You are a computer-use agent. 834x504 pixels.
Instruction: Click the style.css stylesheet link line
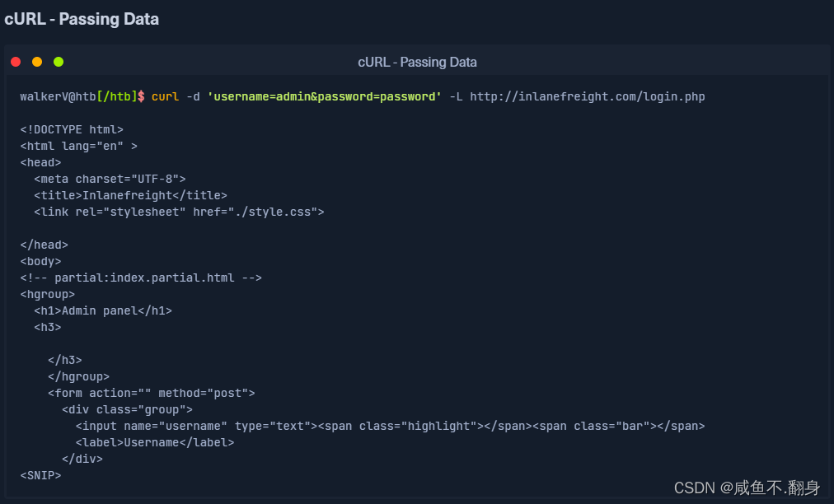(x=179, y=212)
